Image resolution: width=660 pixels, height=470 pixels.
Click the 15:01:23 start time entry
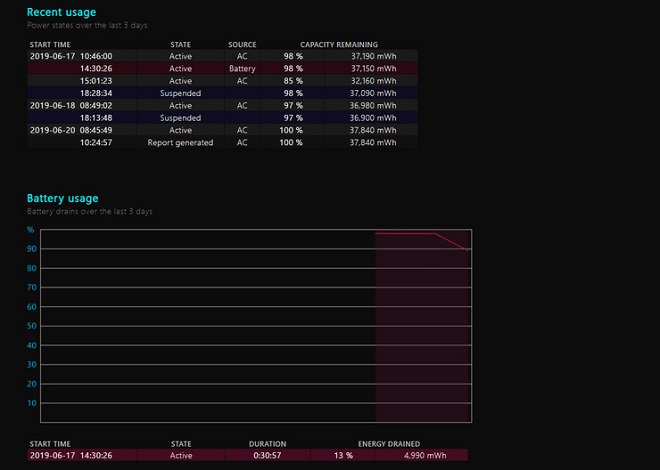click(x=96, y=80)
